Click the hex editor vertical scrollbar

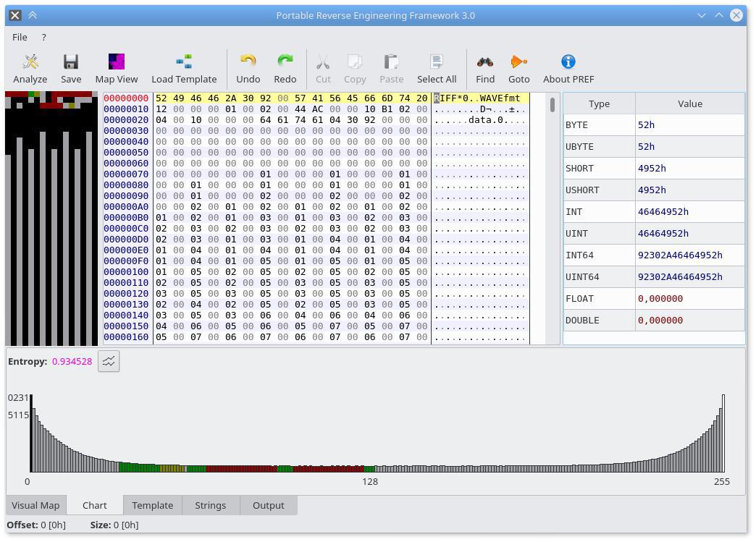[x=553, y=217]
